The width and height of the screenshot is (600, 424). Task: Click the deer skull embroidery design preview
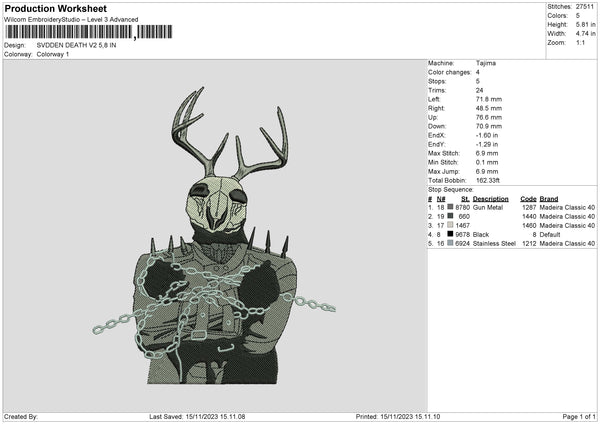214,236
